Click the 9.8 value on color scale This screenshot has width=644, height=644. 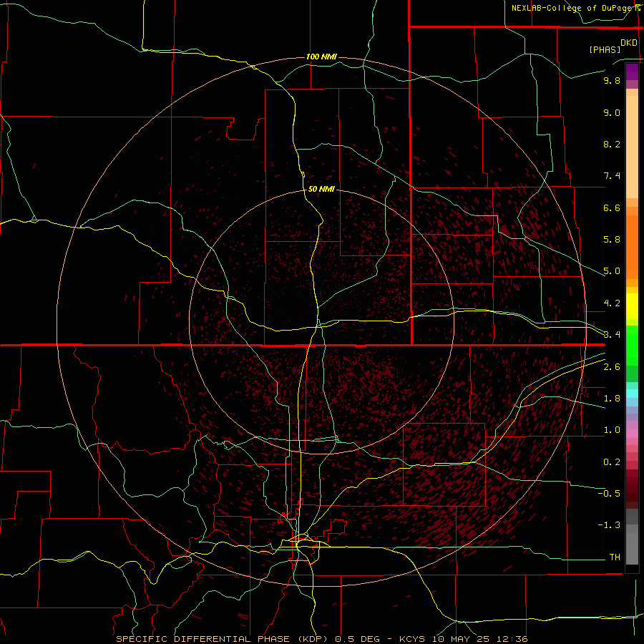pyautogui.click(x=612, y=80)
